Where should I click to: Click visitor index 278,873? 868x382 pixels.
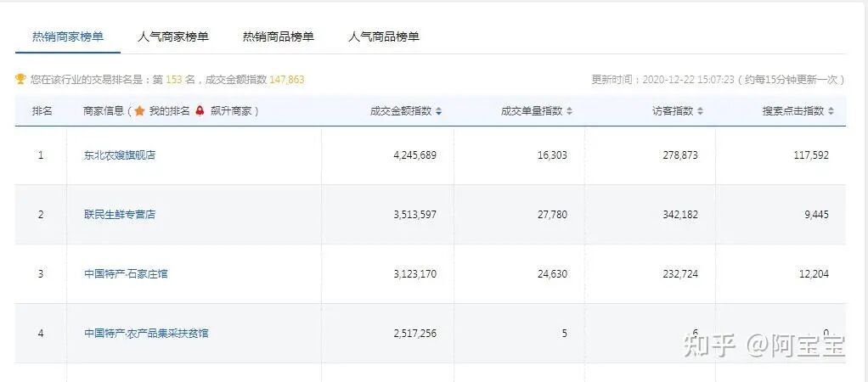click(x=680, y=155)
